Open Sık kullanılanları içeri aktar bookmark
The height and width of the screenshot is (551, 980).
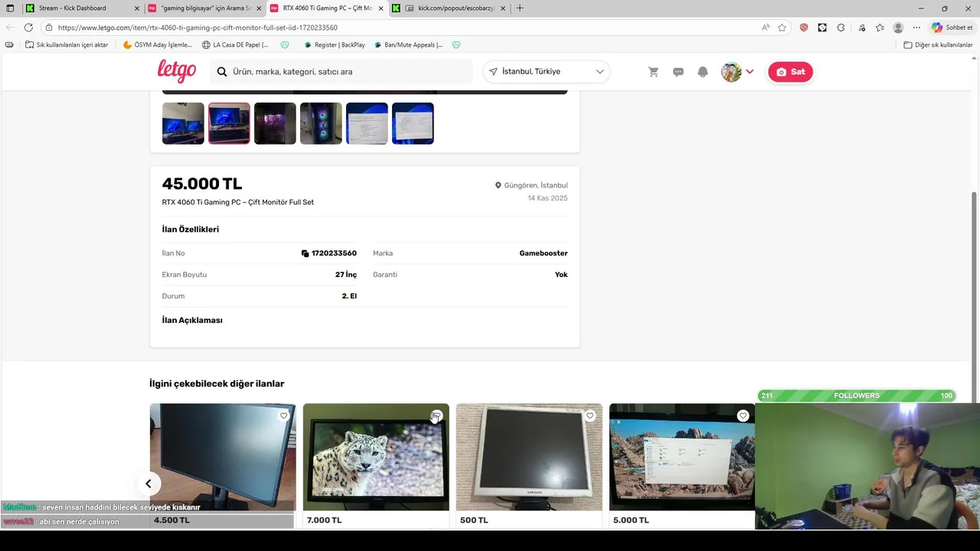click(x=67, y=45)
